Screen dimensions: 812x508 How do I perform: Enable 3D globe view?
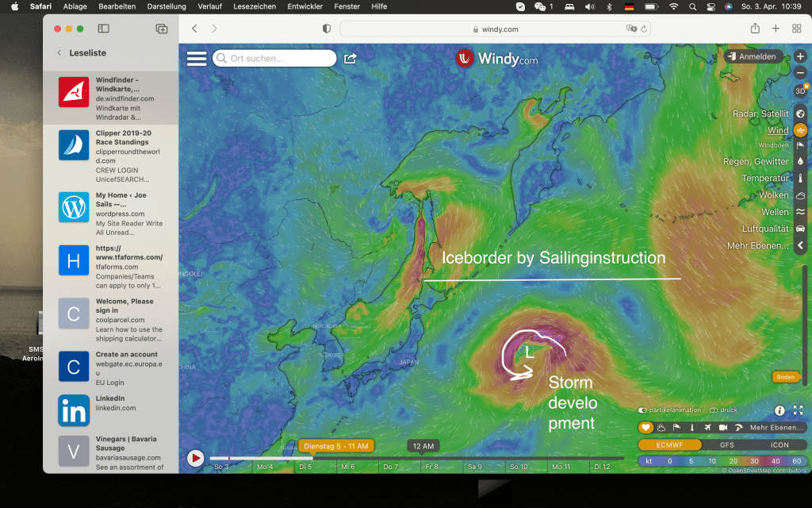[x=800, y=90]
